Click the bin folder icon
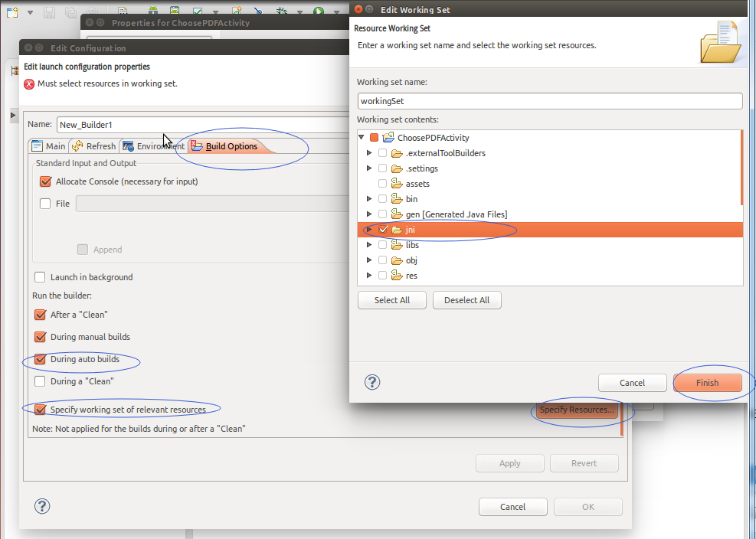The image size is (756, 539). tap(397, 198)
